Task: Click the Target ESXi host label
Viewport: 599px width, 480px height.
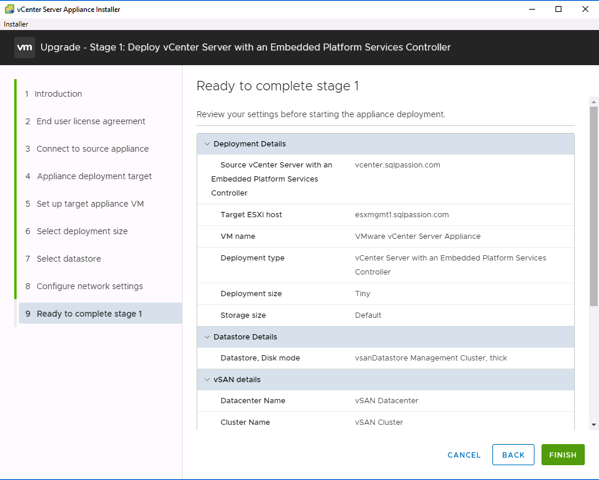Action: (251, 215)
